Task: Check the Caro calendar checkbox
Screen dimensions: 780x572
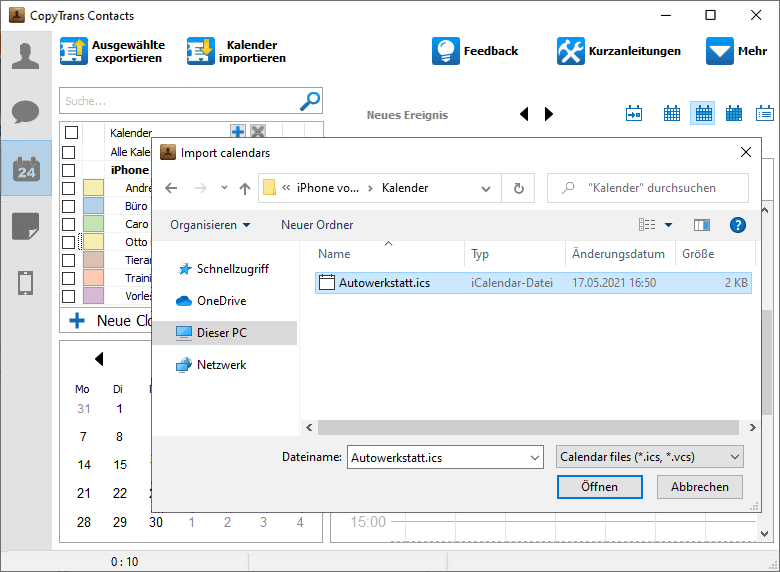Action: click(x=69, y=224)
